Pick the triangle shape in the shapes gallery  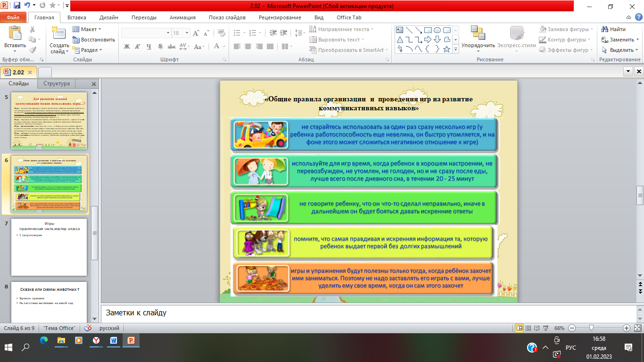coord(400,39)
